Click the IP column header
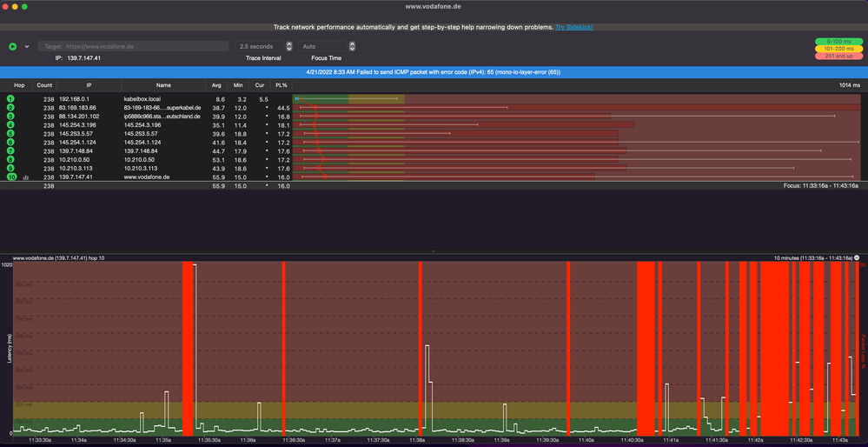Viewport: 868px width, 447px height. click(89, 85)
